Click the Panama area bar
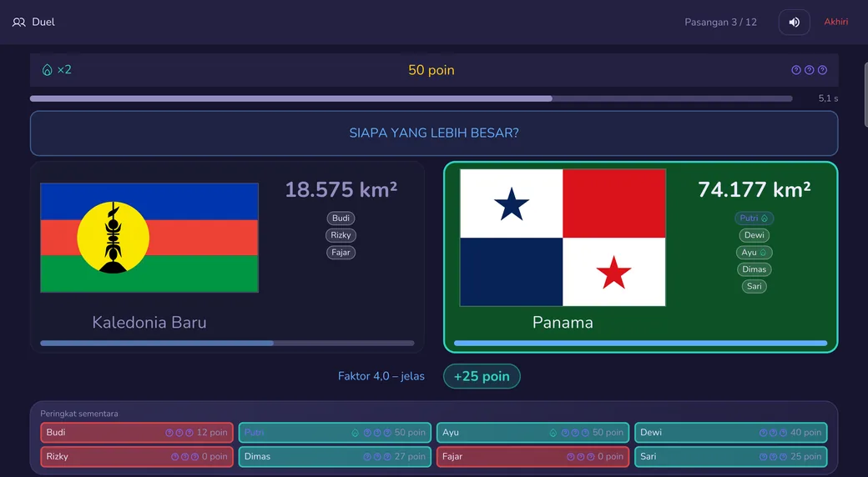 pos(640,343)
